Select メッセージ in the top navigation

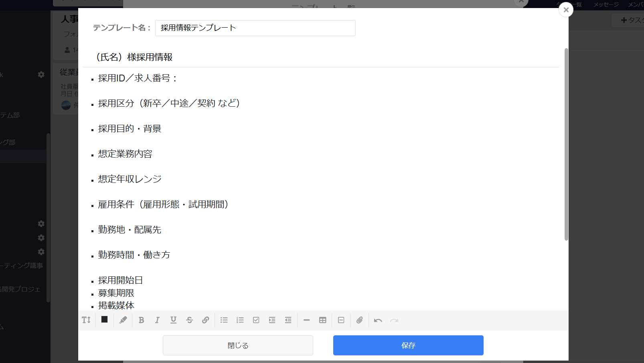(606, 5)
